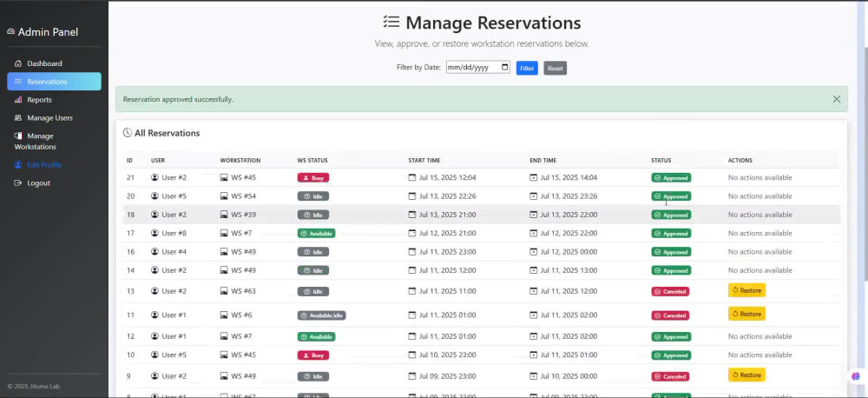Click the WORKSTATION column header
This screenshot has height=398, width=868.
[240, 160]
